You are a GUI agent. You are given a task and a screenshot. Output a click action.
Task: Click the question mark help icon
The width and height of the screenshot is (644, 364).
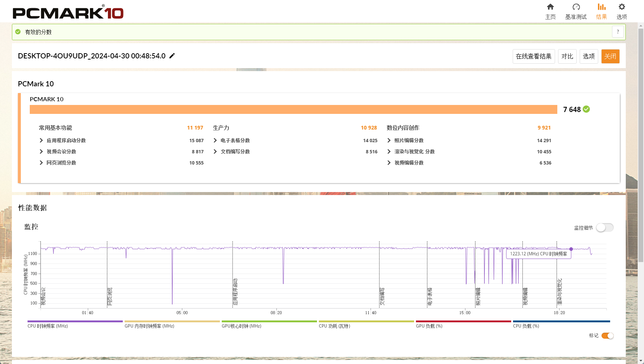tap(618, 32)
